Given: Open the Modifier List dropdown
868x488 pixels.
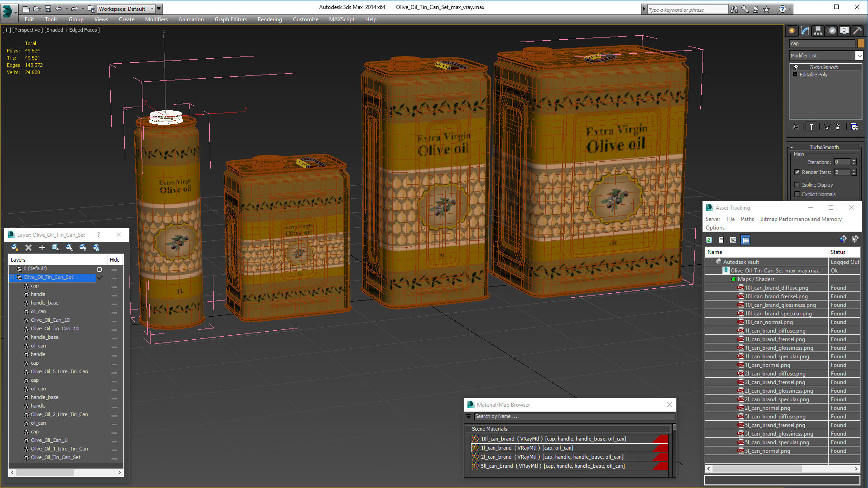Looking at the screenshot, I should [859, 56].
